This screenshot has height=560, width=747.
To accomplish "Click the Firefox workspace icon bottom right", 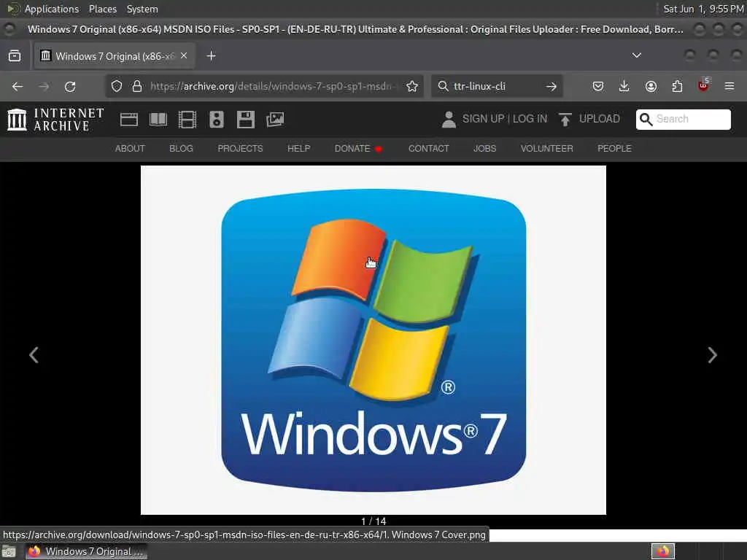I will (663, 551).
